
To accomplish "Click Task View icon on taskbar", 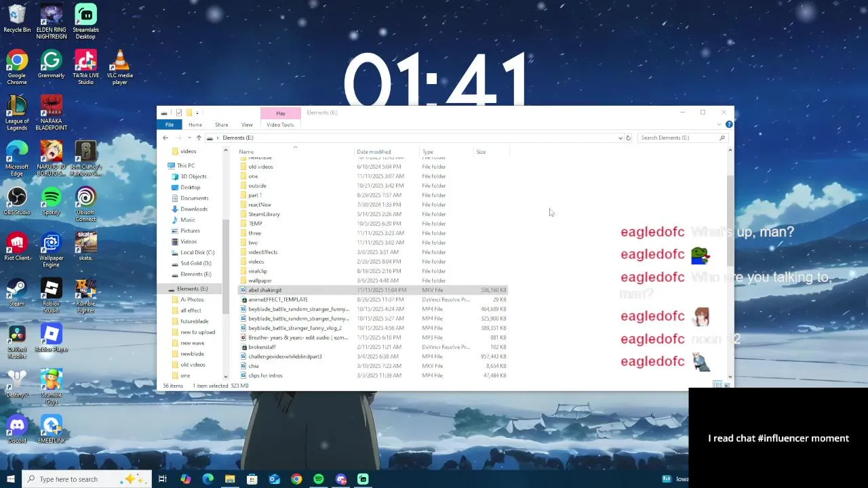I will (x=163, y=479).
